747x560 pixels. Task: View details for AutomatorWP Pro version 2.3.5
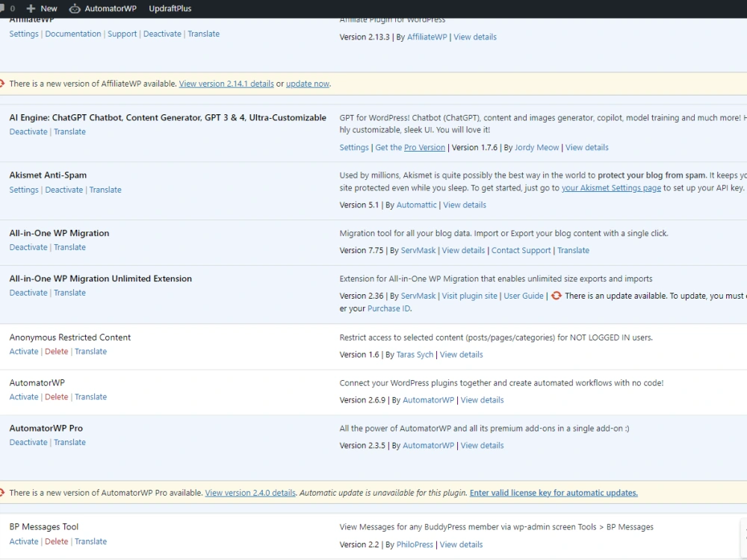(482, 445)
